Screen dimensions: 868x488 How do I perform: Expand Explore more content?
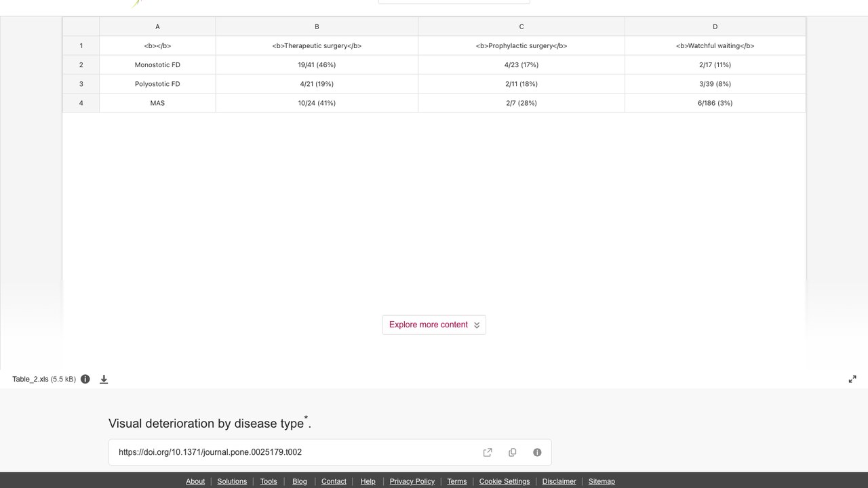[434, 325]
